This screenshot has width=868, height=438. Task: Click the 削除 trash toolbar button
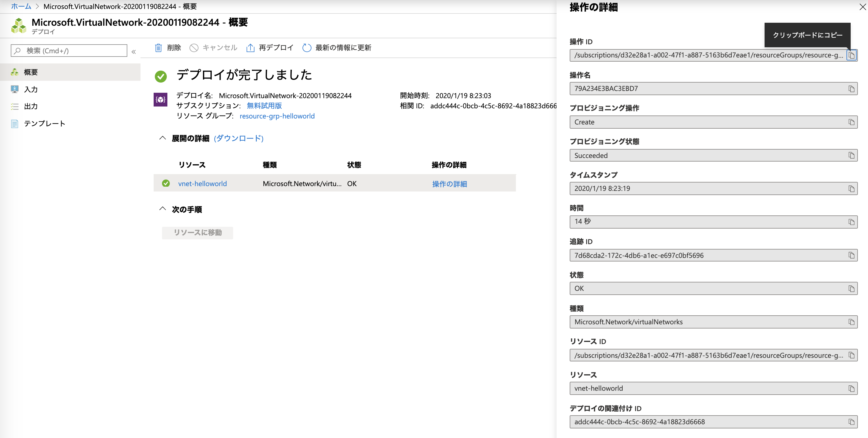[168, 48]
